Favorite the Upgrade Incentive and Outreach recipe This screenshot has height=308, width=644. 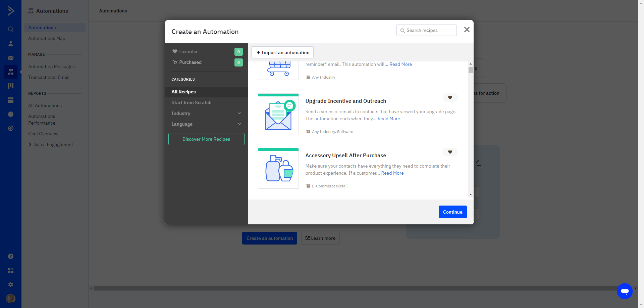[450, 97]
